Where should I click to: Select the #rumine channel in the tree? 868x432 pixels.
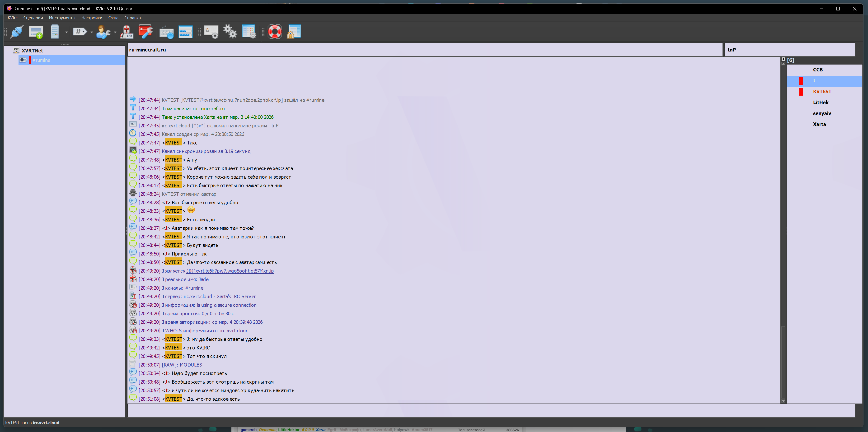(42, 60)
